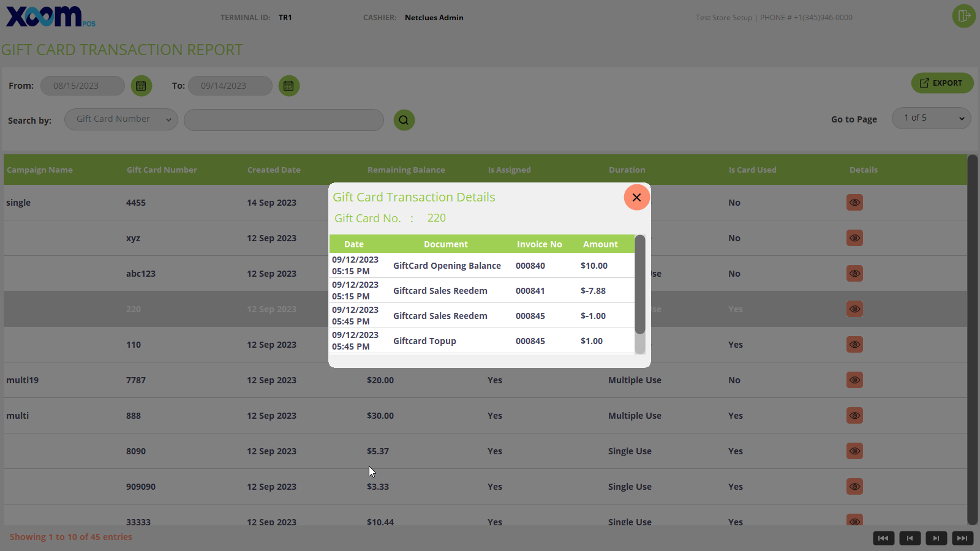Click the Amount column header in popup
Viewport: 980px width, 551px height.
[600, 244]
